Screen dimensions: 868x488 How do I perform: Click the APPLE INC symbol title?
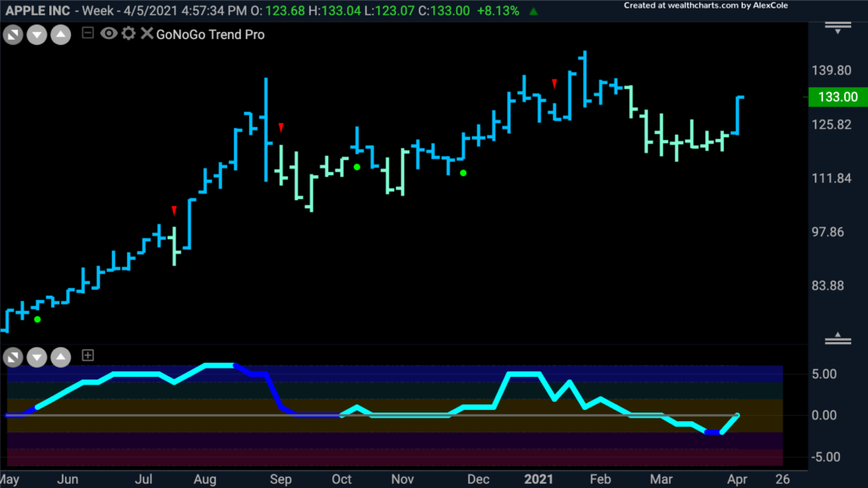pyautogui.click(x=37, y=10)
